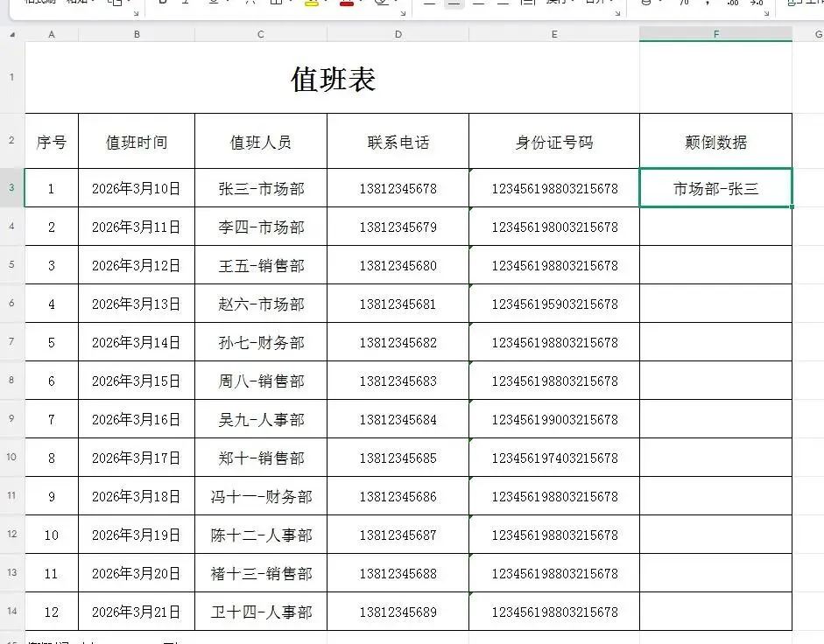The height and width of the screenshot is (644, 824).
Task: Click phone cell 13812345686
Action: click(398, 496)
